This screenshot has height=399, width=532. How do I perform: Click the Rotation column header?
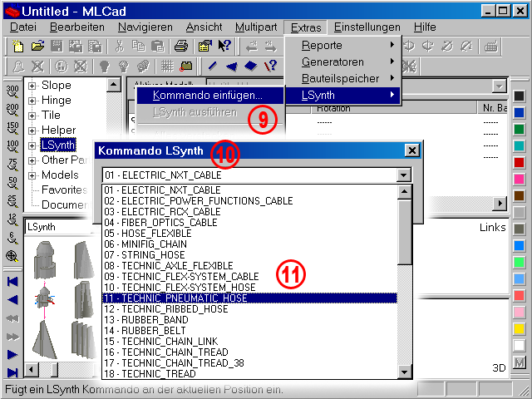click(x=393, y=108)
